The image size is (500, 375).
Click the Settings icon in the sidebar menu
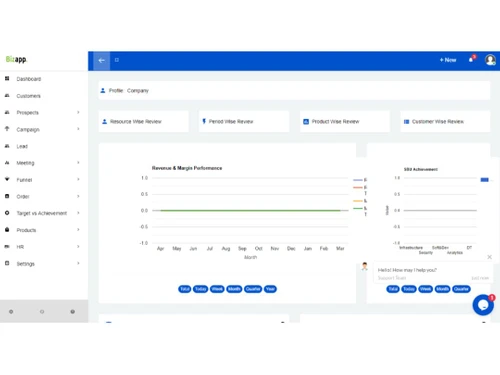7,263
